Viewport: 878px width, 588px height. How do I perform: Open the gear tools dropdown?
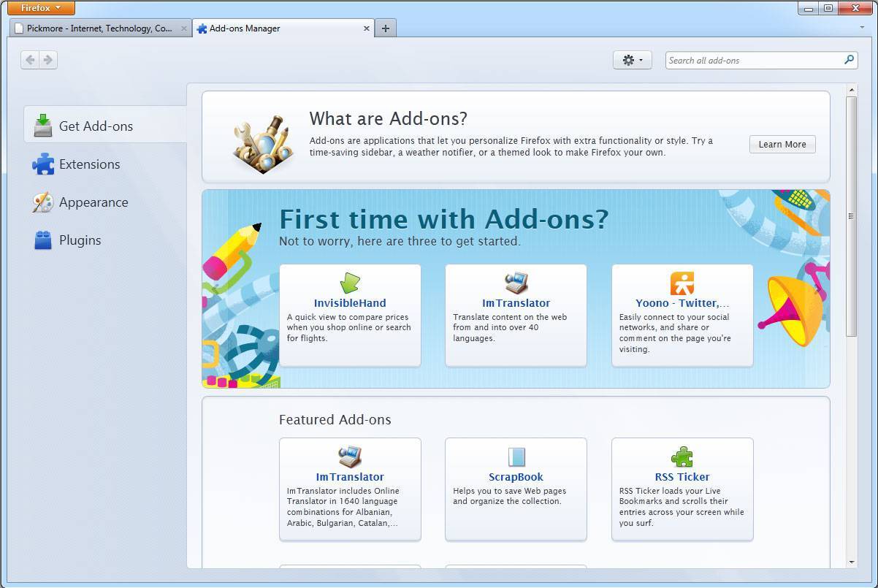632,60
